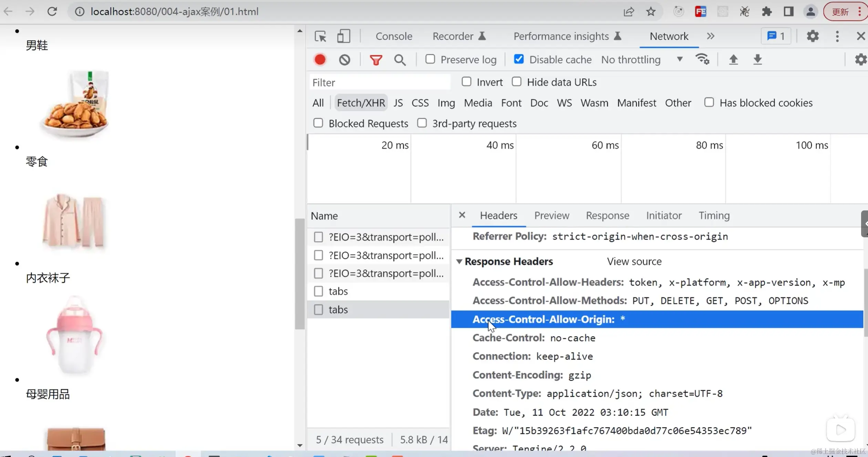Clear the network log
This screenshot has width=868, height=457.
pyautogui.click(x=344, y=60)
